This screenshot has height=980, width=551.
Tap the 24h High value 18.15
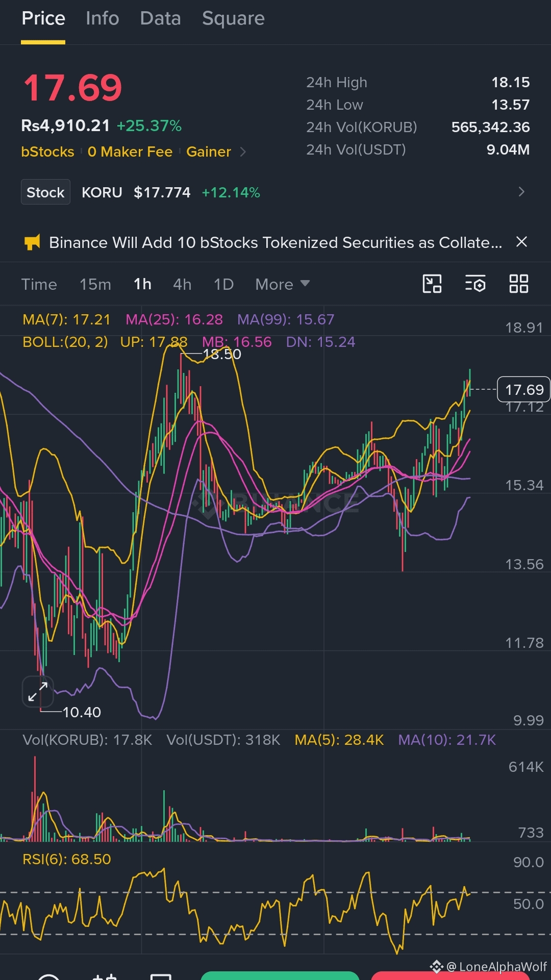coord(510,82)
